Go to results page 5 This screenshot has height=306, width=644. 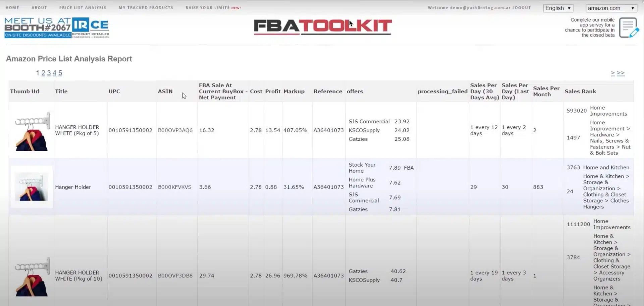(x=60, y=73)
